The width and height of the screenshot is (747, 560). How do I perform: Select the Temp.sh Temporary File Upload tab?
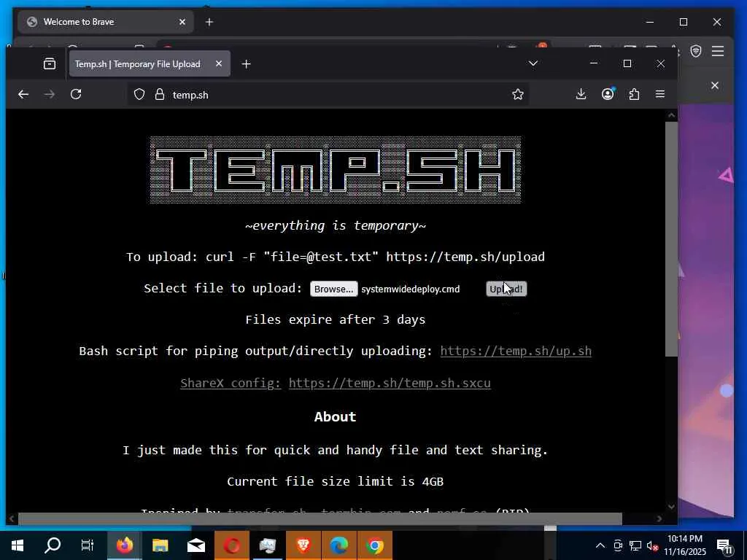pyautogui.click(x=150, y=64)
